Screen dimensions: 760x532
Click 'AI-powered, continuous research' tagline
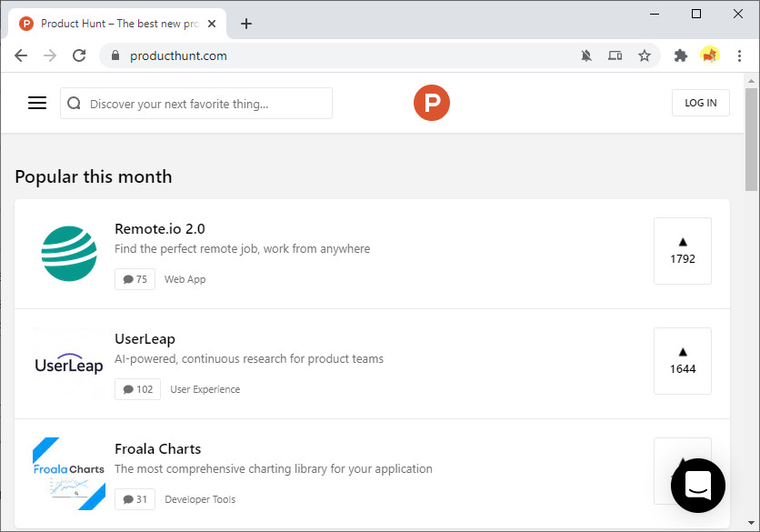pyautogui.click(x=249, y=359)
